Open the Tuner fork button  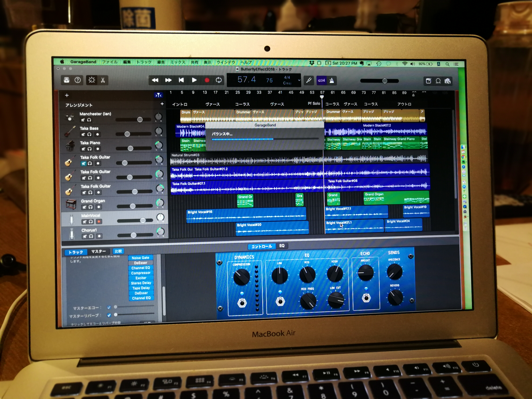coord(309,80)
